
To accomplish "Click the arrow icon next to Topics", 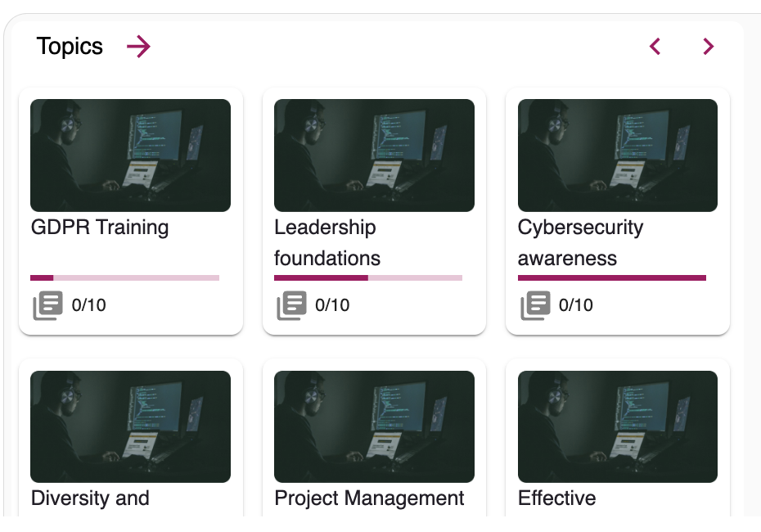I will [138, 47].
